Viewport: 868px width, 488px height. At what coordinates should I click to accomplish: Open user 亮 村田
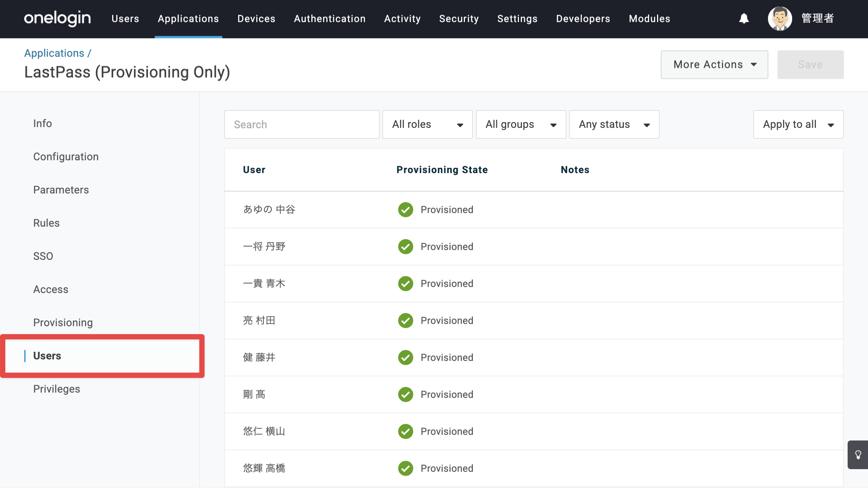[x=259, y=320]
